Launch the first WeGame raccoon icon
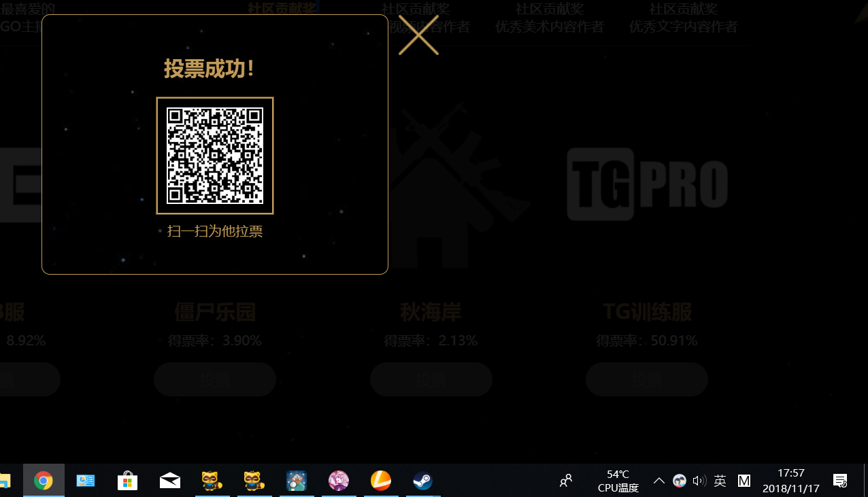 (x=212, y=481)
